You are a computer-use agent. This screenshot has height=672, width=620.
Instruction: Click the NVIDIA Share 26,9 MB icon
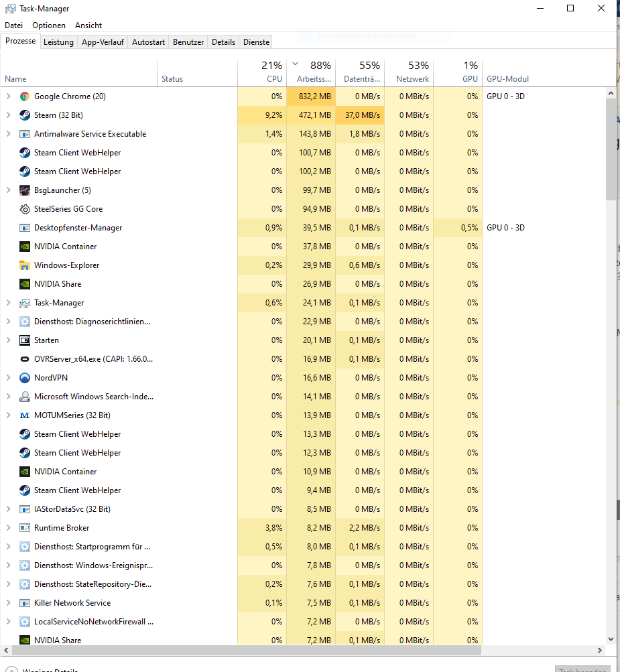(x=25, y=284)
